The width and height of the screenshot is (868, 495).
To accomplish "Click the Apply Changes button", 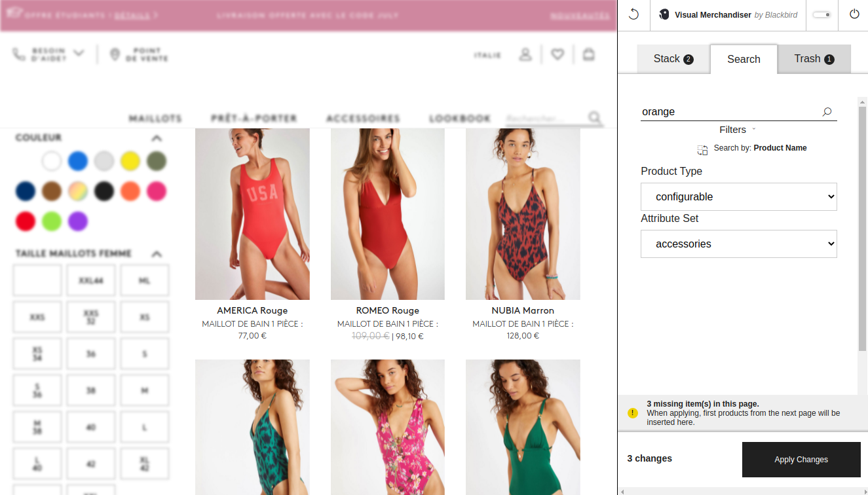I will (801, 460).
